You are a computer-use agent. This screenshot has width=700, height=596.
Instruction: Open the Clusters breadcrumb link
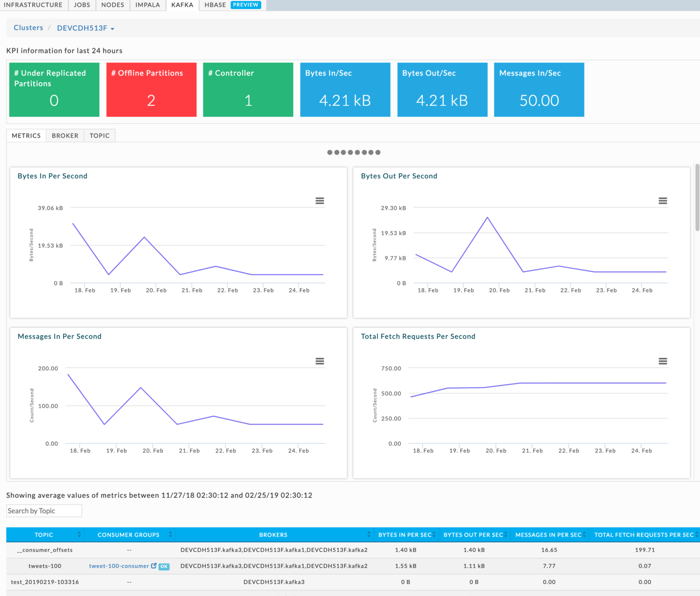coord(28,27)
